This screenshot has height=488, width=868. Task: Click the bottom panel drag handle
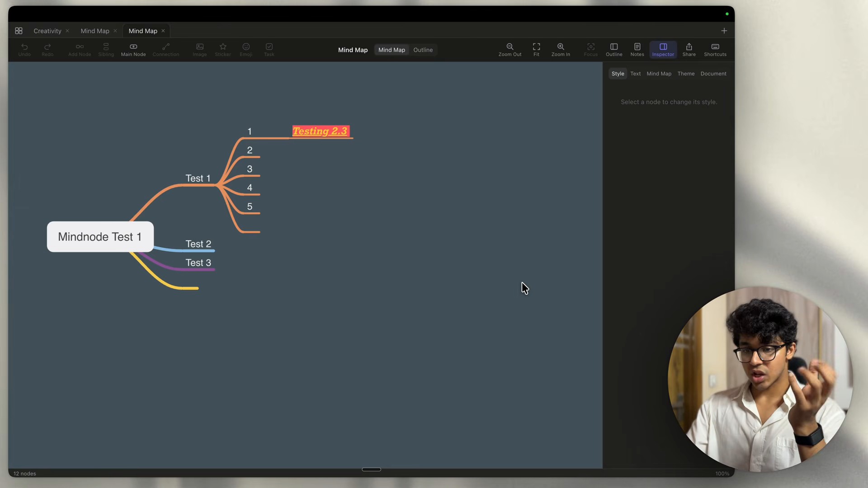point(372,469)
